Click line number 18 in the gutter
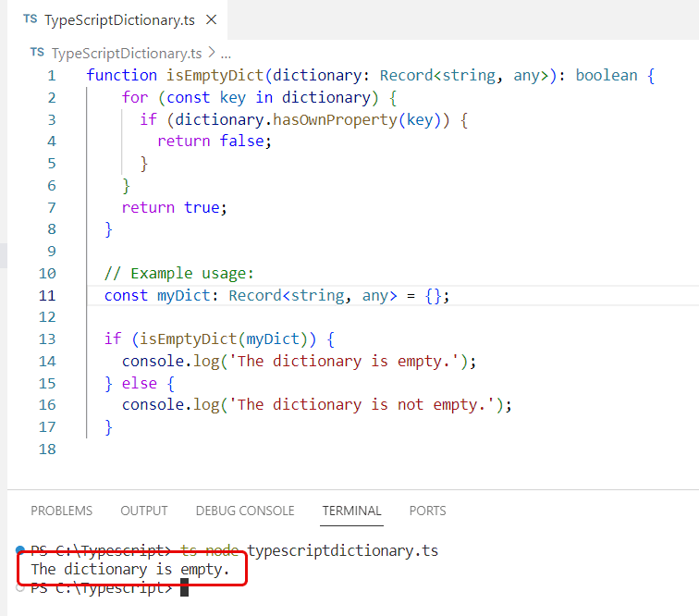Screen dimensions: 699x616 click(x=47, y=450)
